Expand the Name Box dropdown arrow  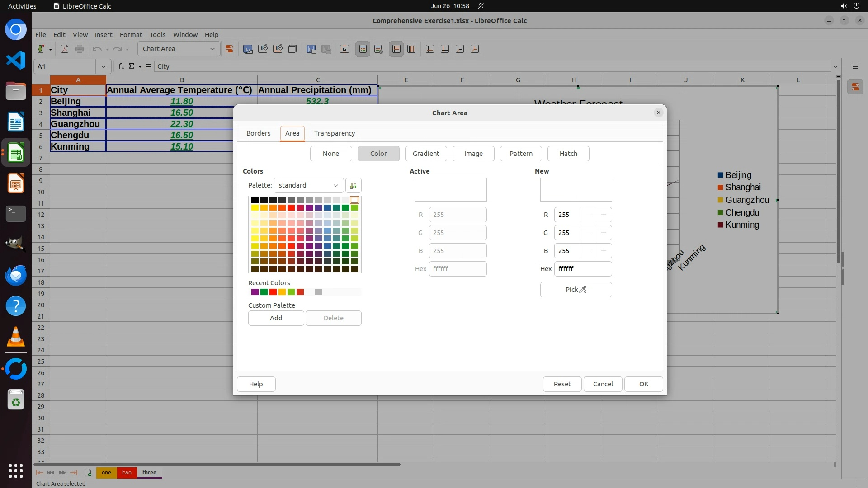click(x=103, y=66)
